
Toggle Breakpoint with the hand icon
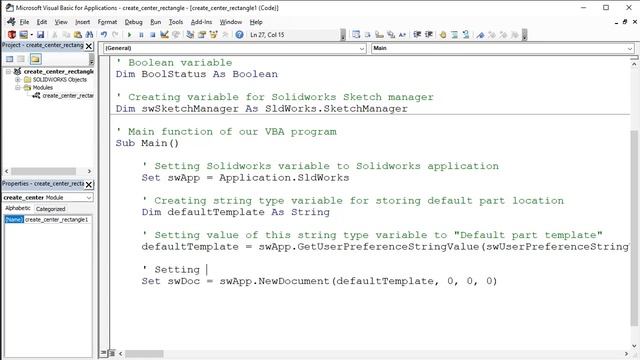443,35
